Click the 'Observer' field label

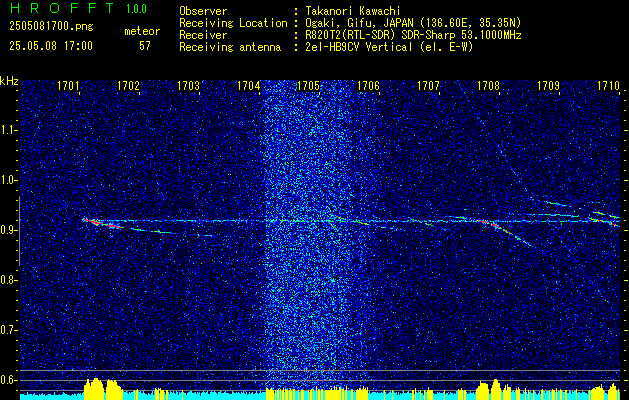pyautogui.click(x=203, y=11)
